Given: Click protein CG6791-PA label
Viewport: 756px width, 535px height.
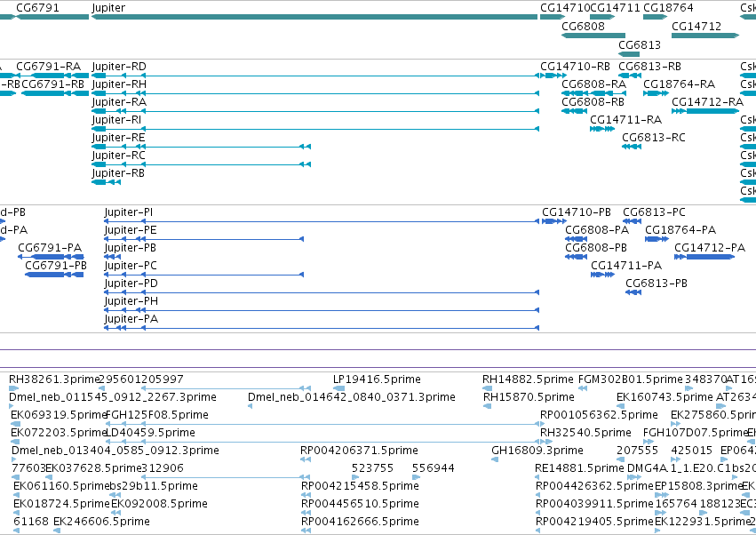Looking at the screenshot, I should coord(50,248).
